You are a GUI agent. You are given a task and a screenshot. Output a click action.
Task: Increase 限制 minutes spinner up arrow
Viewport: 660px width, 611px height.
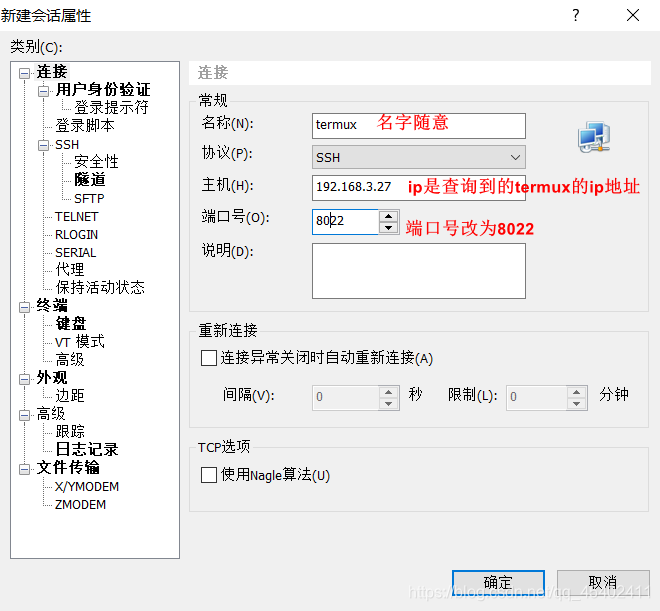point(576,392)
